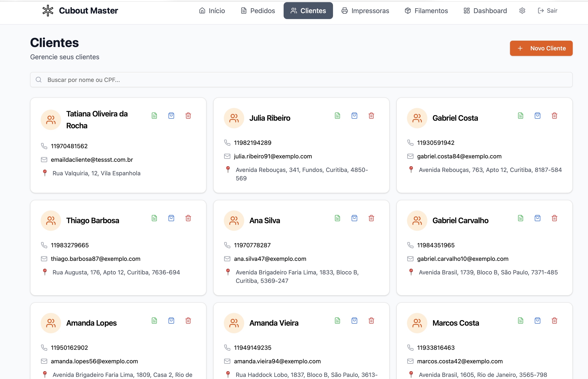
Task: Delete Amanda Lopes via trash icon
Action: tap(188, 320)
